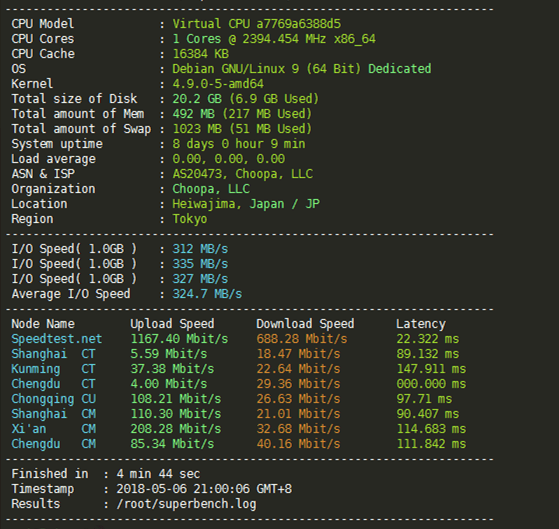559x529 pixels.
Task: Click the Finished in 4 min 44 sec text
Action: pos(106,474)
